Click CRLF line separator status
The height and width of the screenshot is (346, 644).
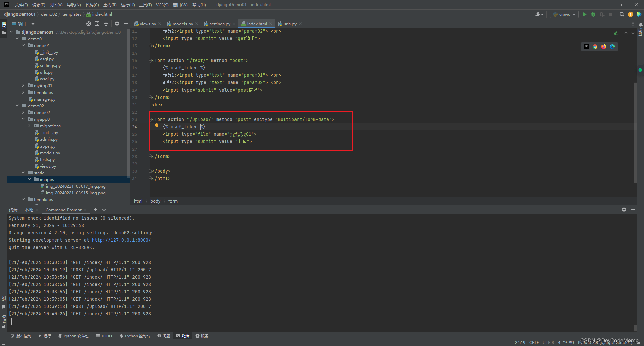point(534,342)
